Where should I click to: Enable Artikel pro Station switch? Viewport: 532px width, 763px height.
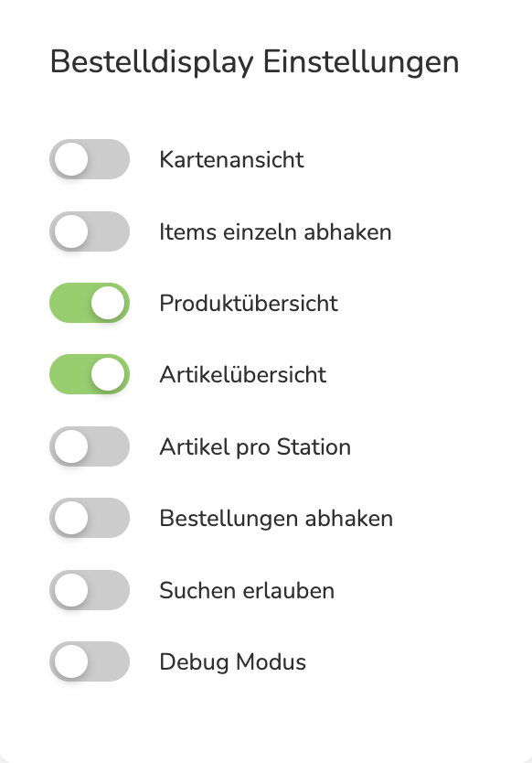[90, 446]
